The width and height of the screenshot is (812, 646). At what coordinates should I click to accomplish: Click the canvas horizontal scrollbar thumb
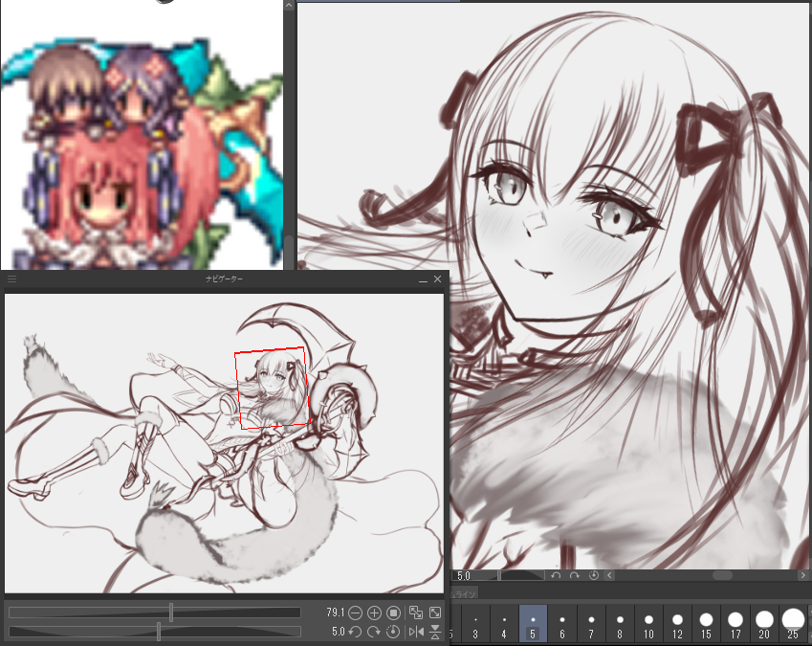pos(722,575)
